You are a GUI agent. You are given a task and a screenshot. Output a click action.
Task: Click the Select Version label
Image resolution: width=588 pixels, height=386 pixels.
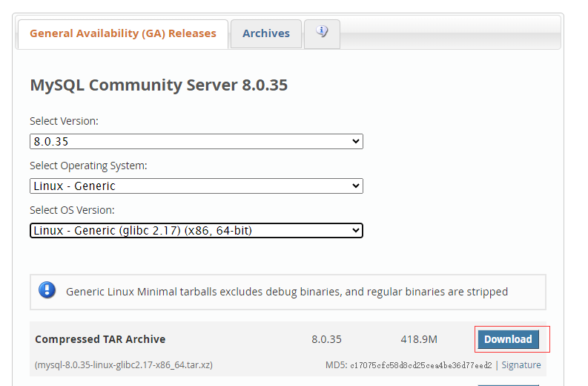tap(64, 121)
